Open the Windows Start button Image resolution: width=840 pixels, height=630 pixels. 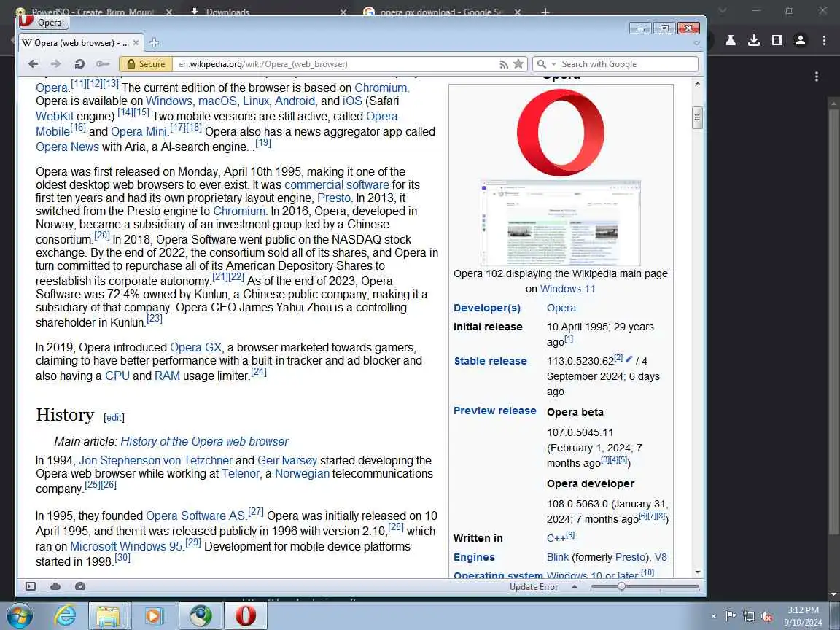[x=19, y=615]
